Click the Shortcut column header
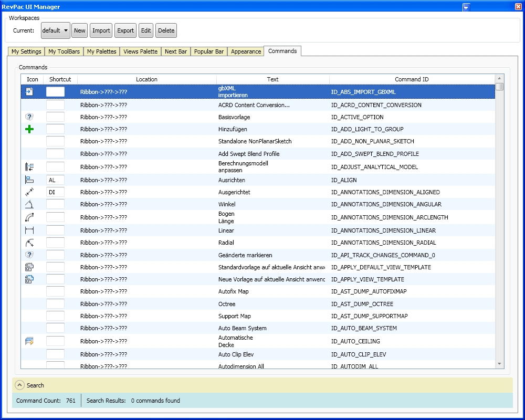This screenshot has width=525, height=420. click(60, 79)
